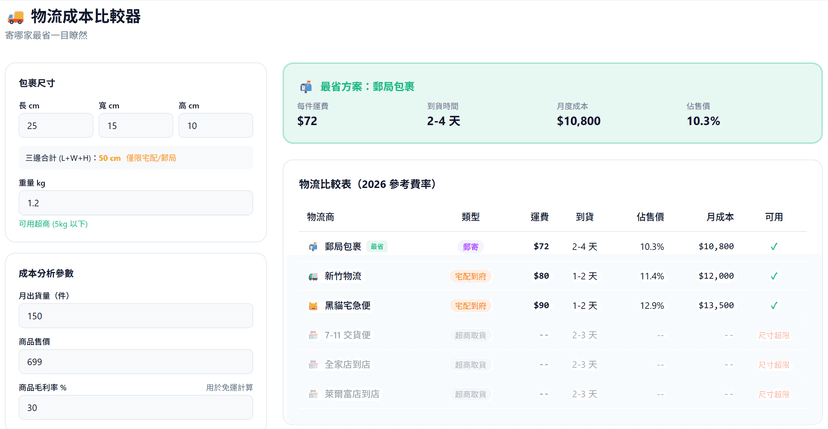Click the 10.3% summary value under 佔售價
Viewport: 828px width, 429px height.
(x=703, y=121)
